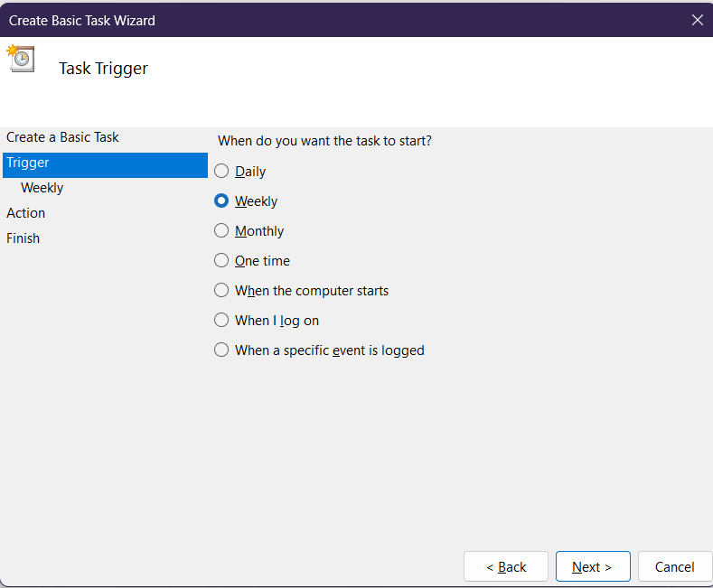
Task: Click the Task Scheduler clock icon
Action: pos(21,58)
